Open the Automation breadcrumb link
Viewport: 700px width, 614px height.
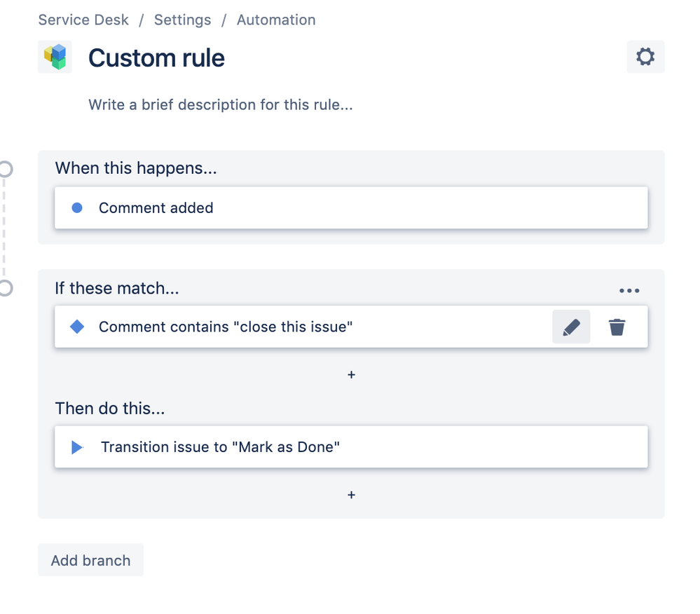coord(276,20)
